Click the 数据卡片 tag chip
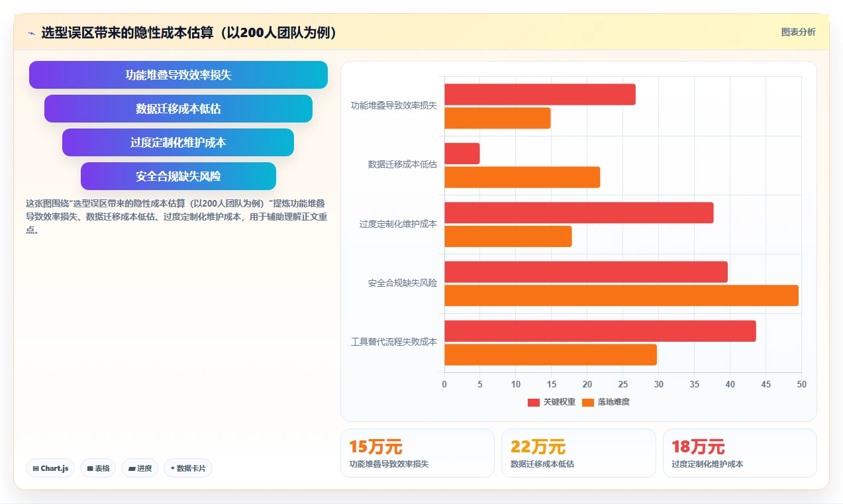This screenshot has height=504, width=843. pos(188,468)
